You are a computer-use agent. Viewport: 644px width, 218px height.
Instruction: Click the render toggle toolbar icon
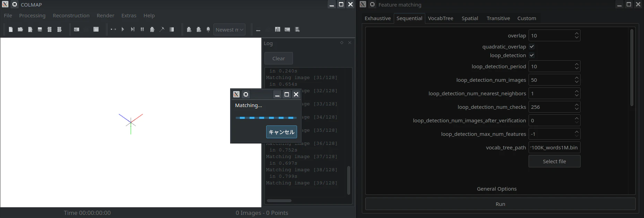pyautogui.click(x=189, y=29)
